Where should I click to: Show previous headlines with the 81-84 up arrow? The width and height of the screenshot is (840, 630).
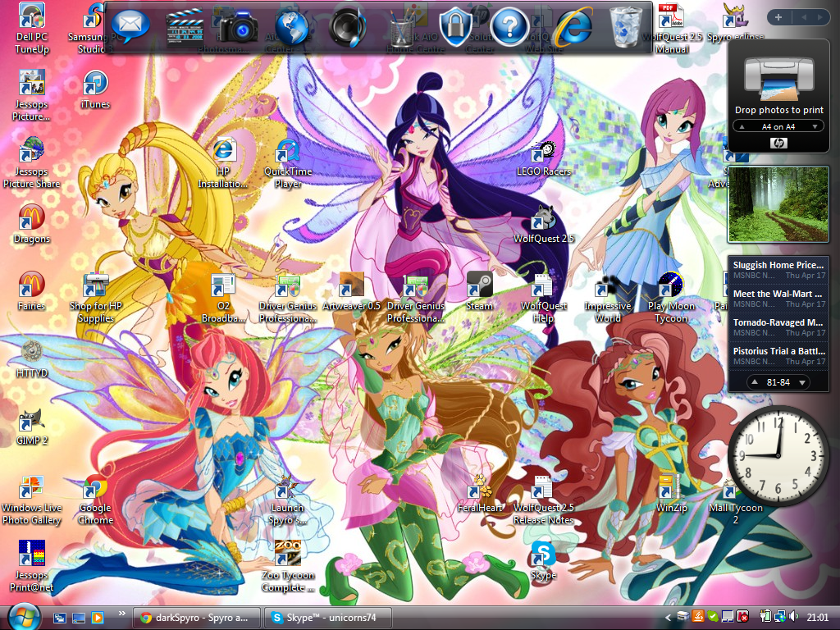click(x=755, y=382)
